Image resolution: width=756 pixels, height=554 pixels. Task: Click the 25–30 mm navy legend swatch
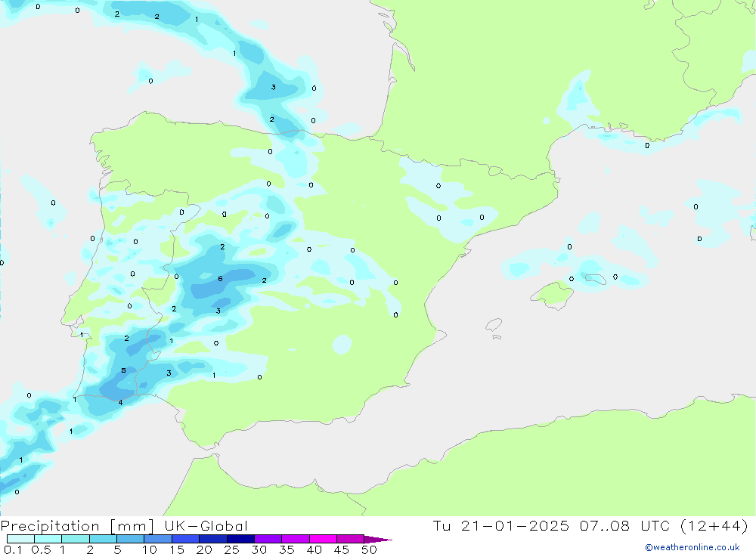(240, 539)
